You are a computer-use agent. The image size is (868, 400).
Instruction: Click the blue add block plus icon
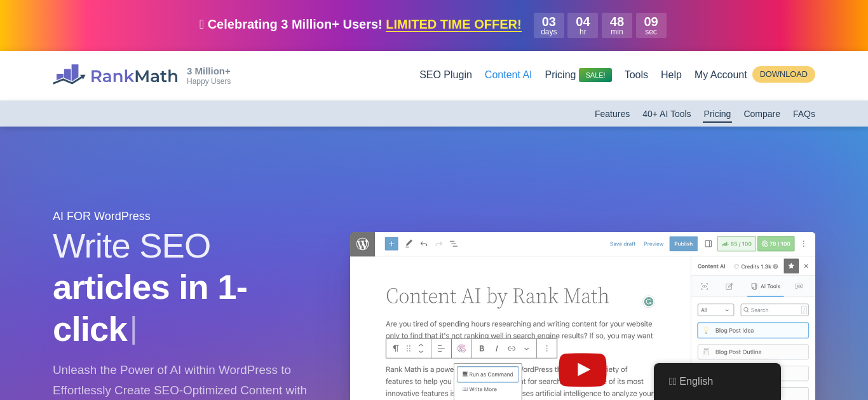[391, 244]
